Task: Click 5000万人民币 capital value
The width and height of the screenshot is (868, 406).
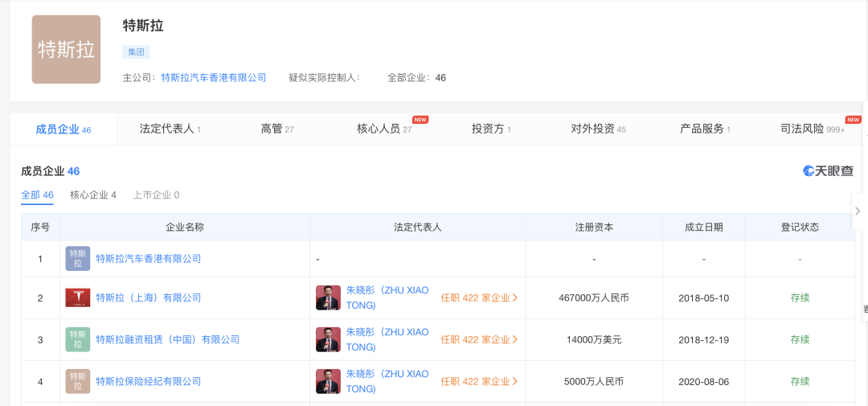Action: pos(594,381)
